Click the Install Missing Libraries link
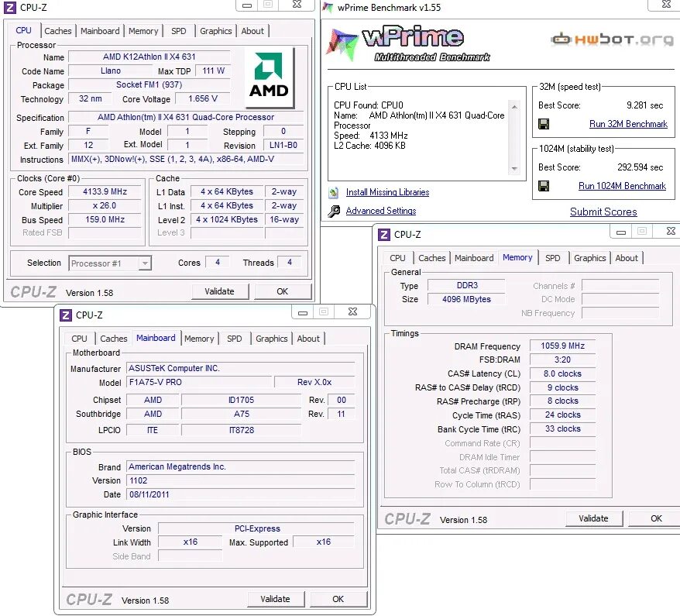The width and height of the screenshot is (680, 616). click(x=388, y=192)
